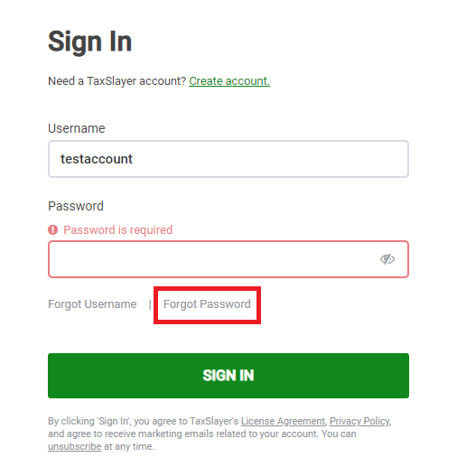
Task: Click the green SIGN IN button
Action: pyautogui.click(x=228, y=376)
